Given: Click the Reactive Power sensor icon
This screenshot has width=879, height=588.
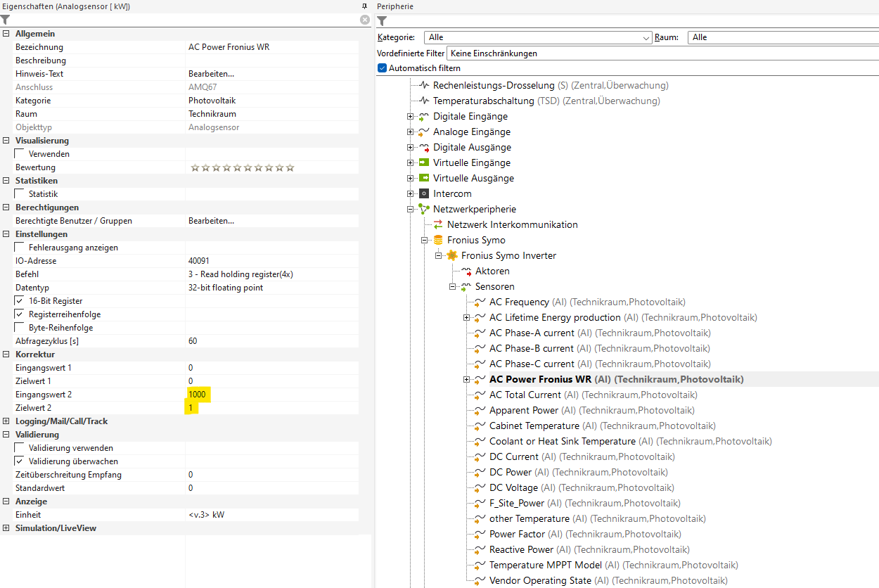Looking at the screenshot, I should coord(480,549).
